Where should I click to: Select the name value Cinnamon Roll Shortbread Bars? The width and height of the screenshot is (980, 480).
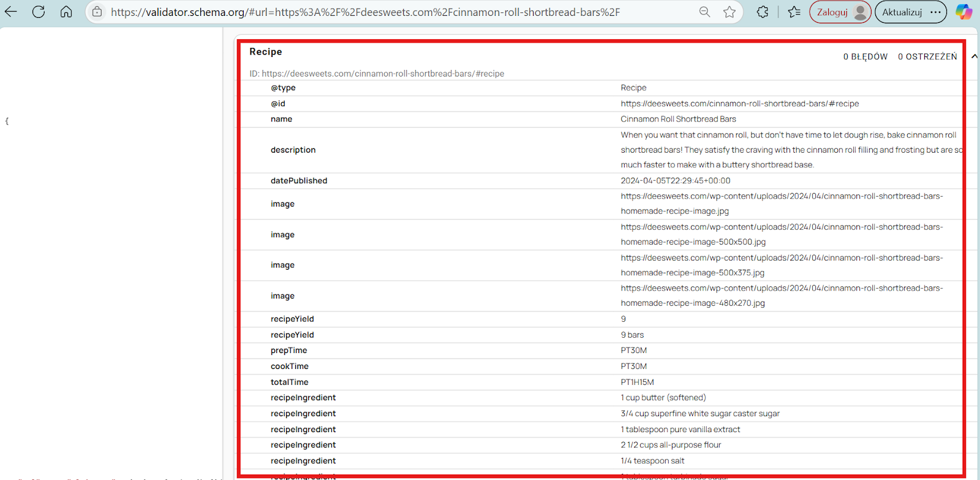coord(678,119)
